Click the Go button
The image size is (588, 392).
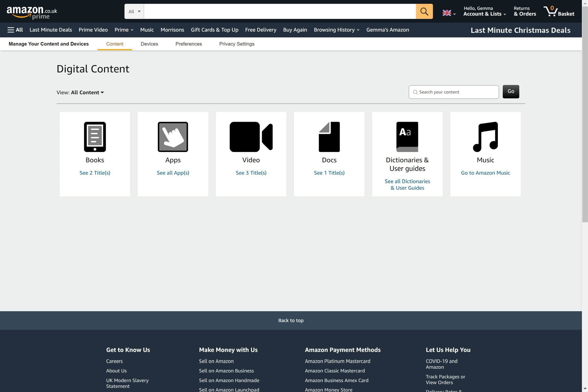click(x=510, y=91)
